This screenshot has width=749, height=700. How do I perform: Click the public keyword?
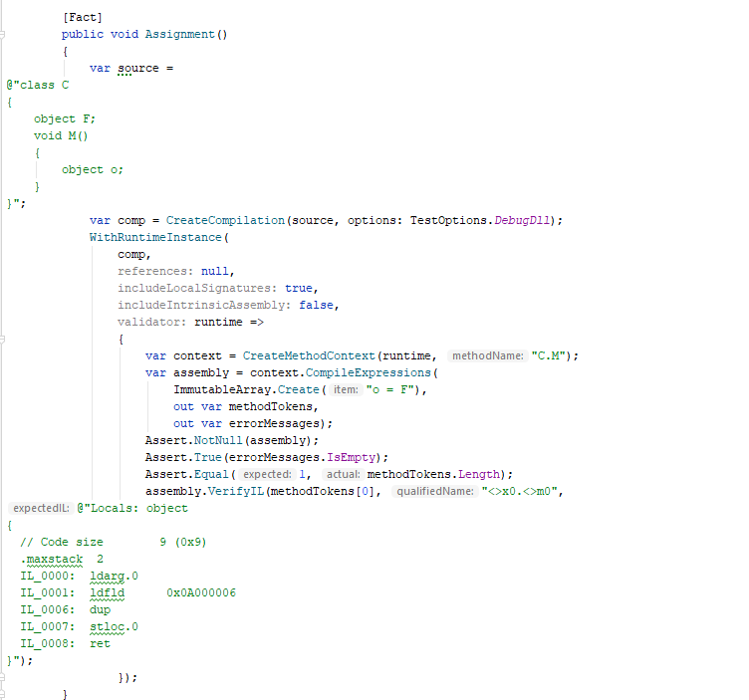[x=83, y=35]
